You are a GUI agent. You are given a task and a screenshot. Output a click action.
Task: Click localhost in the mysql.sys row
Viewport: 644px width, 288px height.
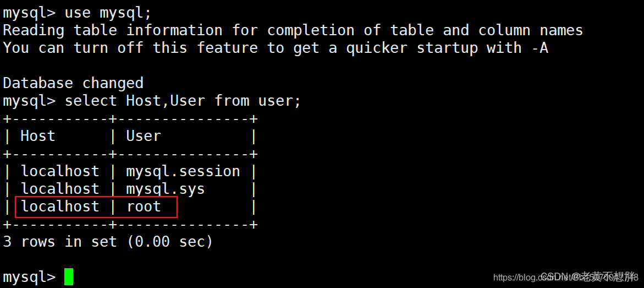point(60,189)
